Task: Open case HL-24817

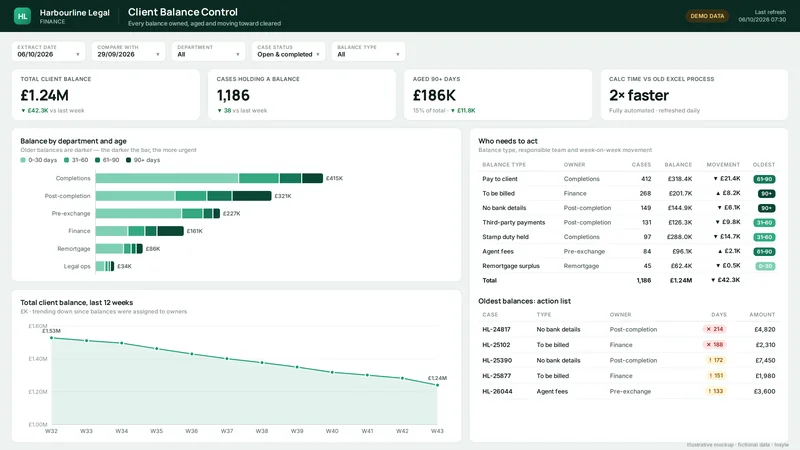Action: point(496,330)
